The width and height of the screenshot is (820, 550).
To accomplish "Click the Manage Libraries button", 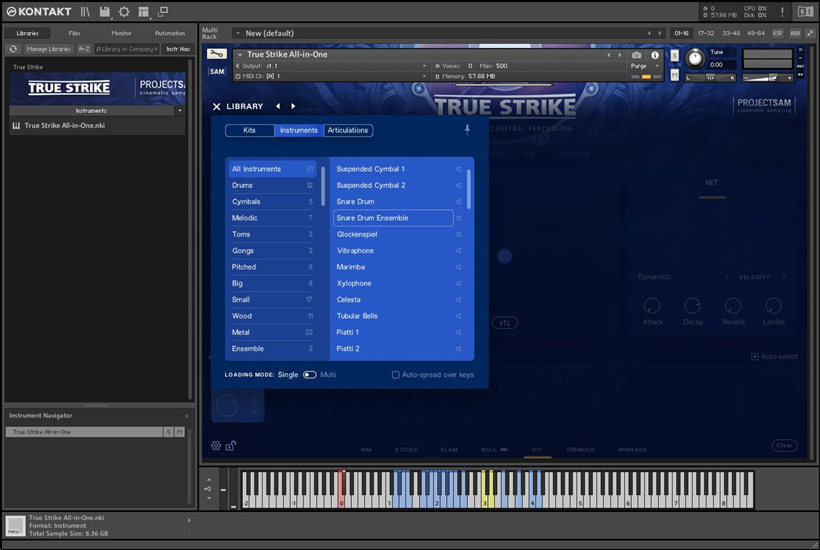I will click(x=49, y=48).
